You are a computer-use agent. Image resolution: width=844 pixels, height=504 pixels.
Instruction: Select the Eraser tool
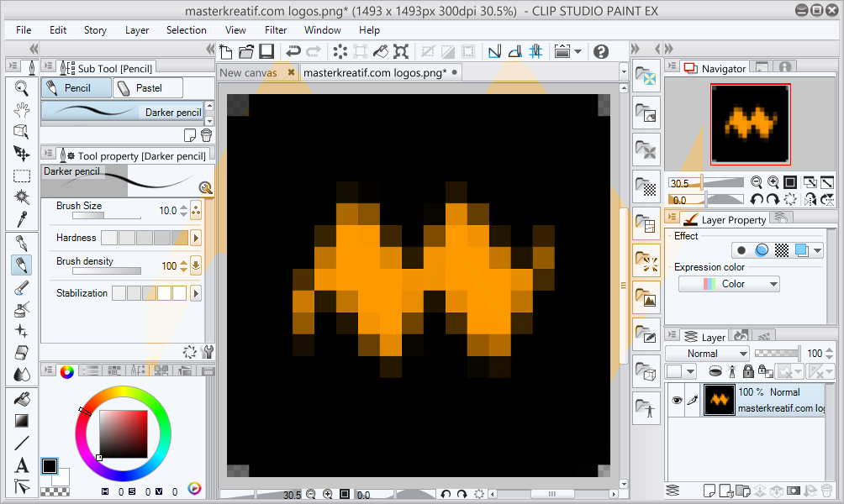22,353
